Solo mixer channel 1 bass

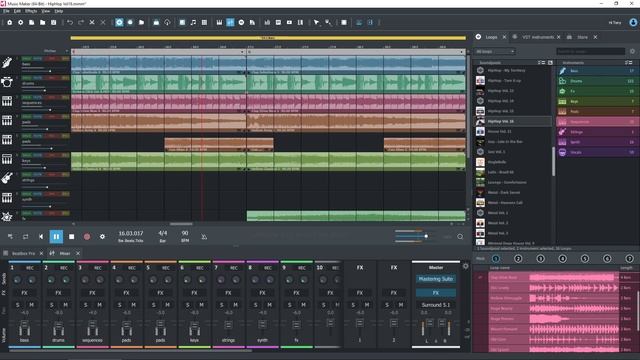point(18,305)
